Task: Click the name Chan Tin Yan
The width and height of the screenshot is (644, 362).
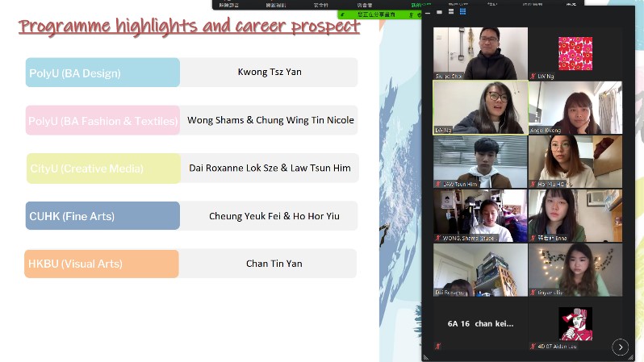Action: pos(274,264)
